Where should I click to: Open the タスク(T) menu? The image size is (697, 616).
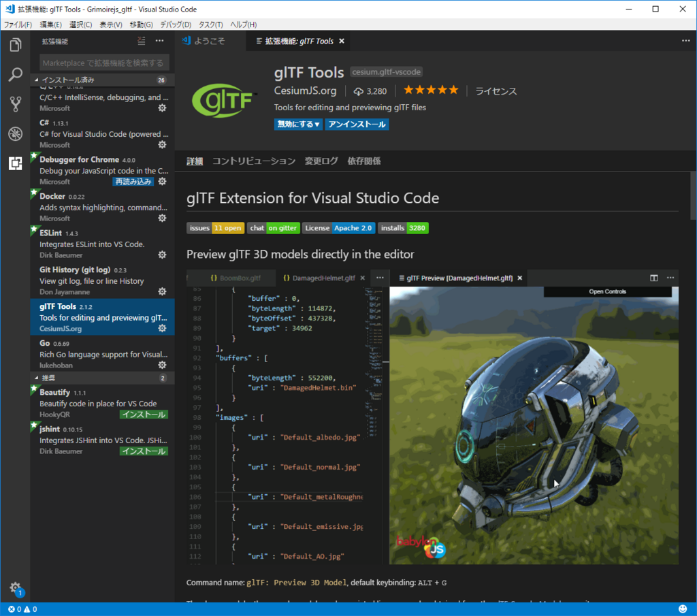210,25
